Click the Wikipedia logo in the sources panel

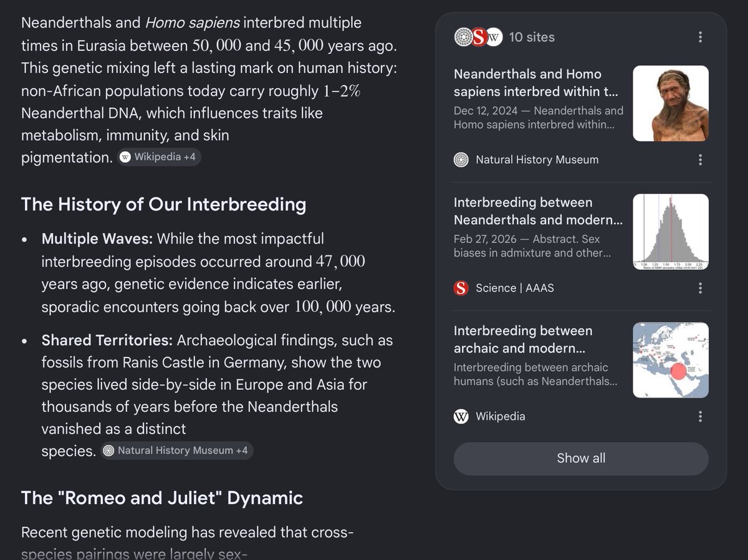tap(461, 416)
